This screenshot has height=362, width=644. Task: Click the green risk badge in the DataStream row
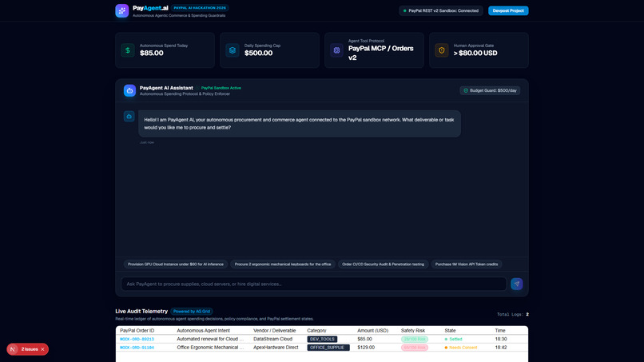[415, 340]
